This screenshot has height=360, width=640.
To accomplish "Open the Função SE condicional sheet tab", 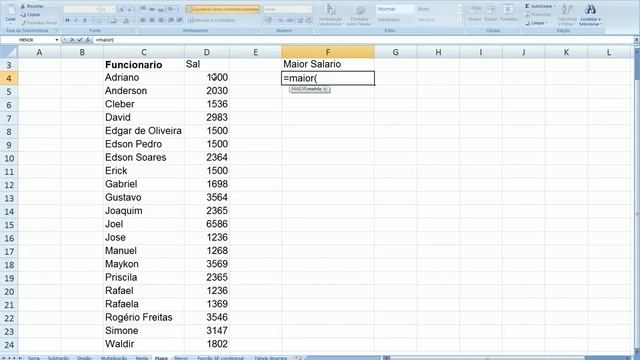I will [220, 358].
